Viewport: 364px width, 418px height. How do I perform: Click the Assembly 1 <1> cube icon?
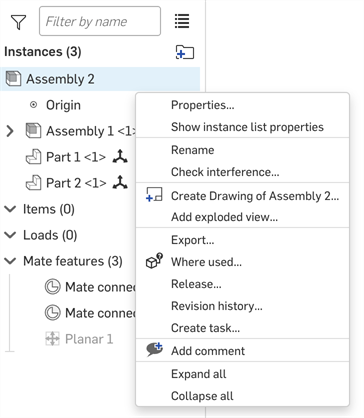[33, 131]
